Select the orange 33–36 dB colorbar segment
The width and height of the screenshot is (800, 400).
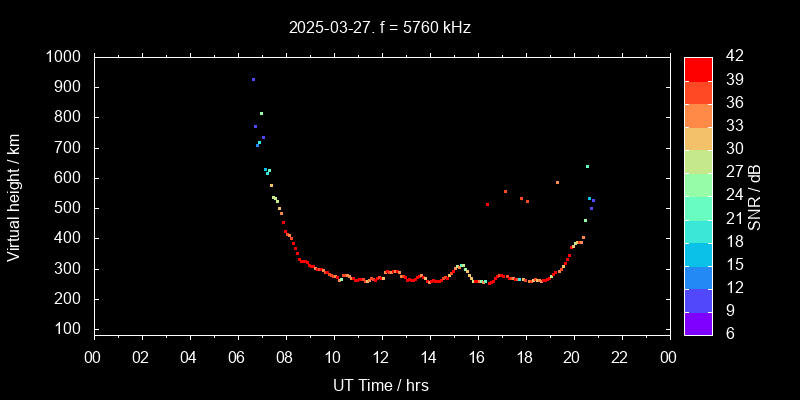pos(698,114)
